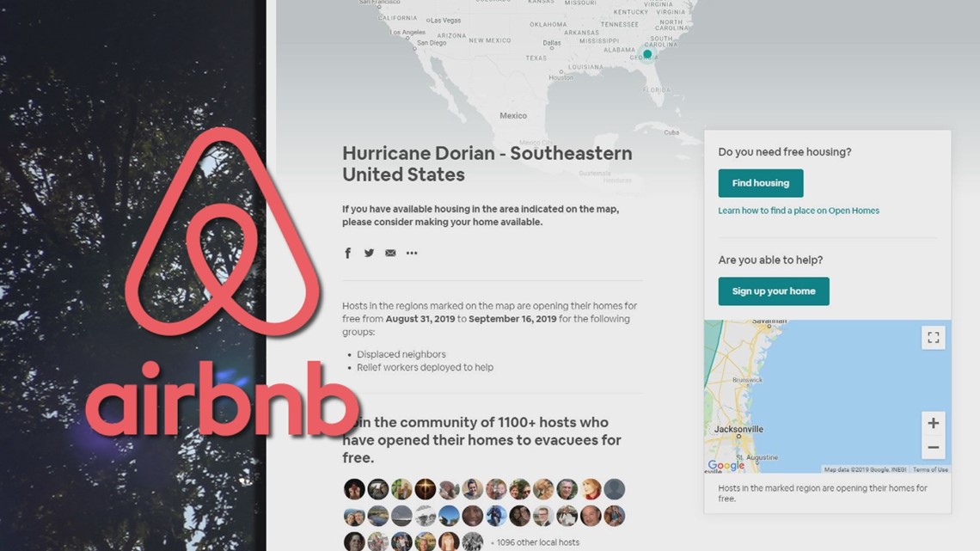
Task: Select the last host avatar in the top row
Action: (x=615, y=489)
